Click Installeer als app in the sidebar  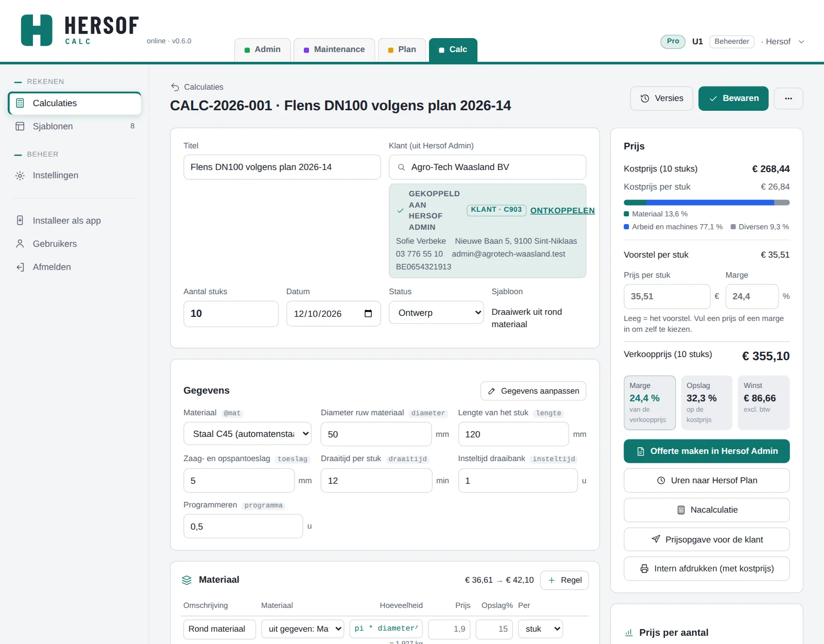tap(75, 221)
